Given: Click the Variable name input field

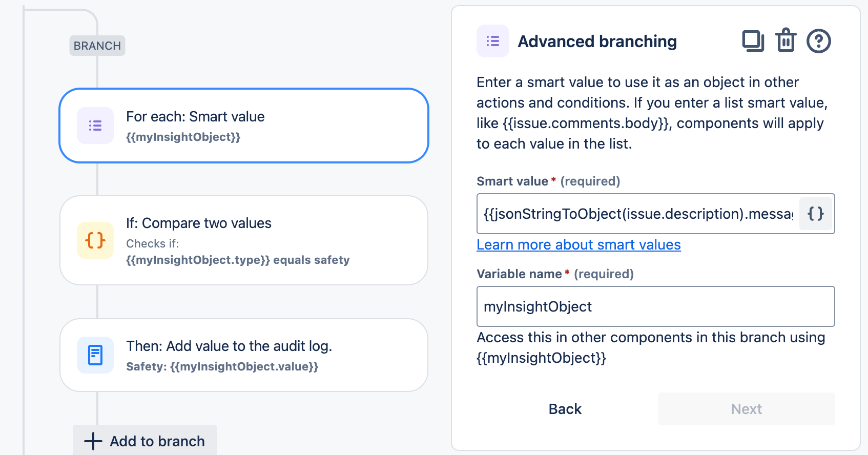Looking at the screenshot, I should (655, 306).
